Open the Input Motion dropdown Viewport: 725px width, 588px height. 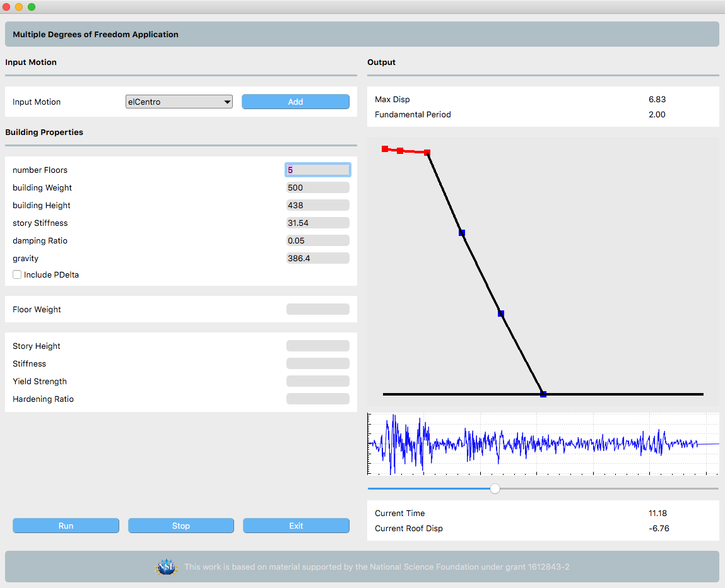click(227, 102)
